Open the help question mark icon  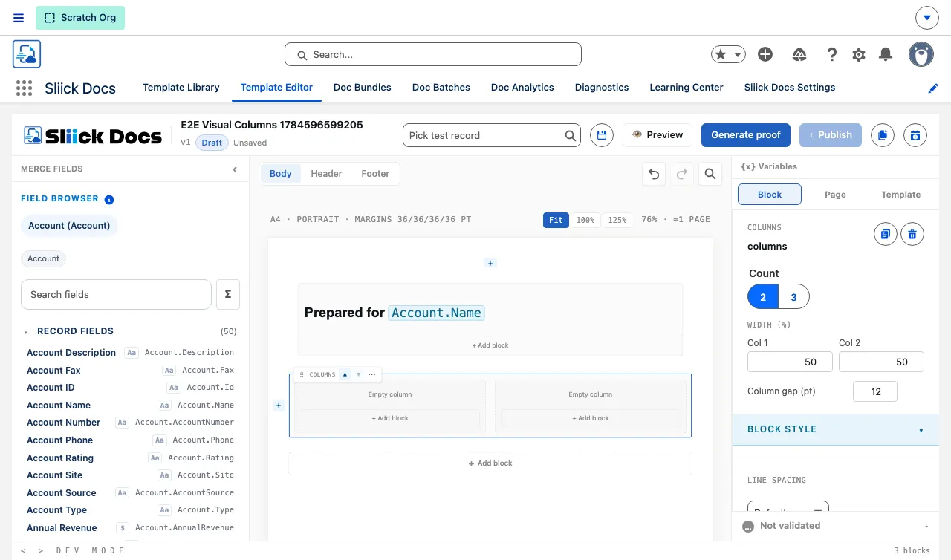[x=832, y=54]
